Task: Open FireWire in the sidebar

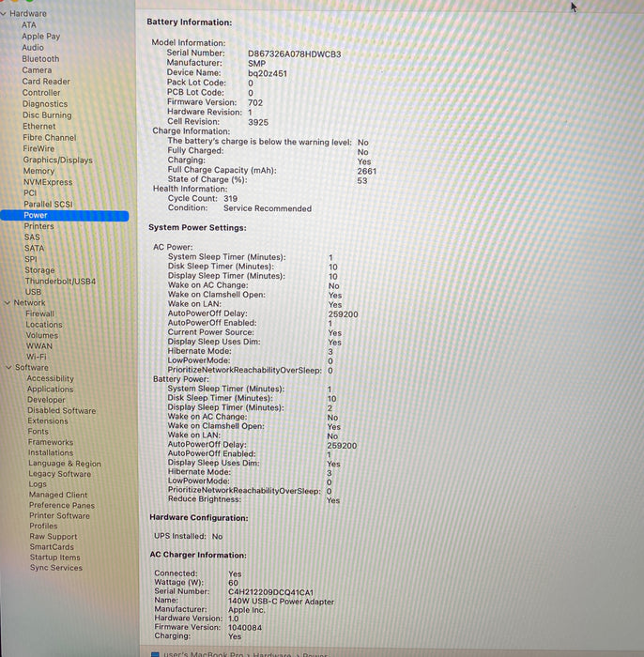Action: [38, 148]
